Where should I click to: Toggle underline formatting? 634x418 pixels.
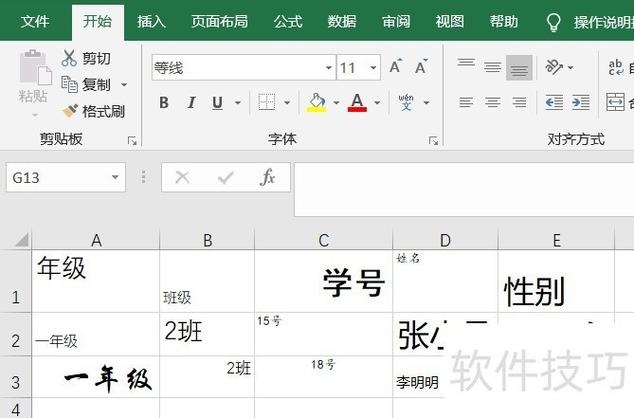pyautogui.click(x=218, y=103)
